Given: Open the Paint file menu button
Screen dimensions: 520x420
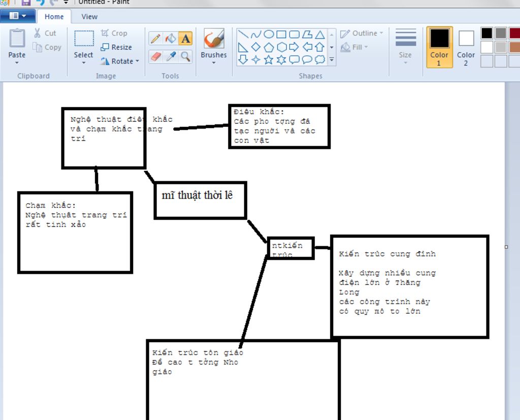Looking at the screenshot, I should 18,16.
